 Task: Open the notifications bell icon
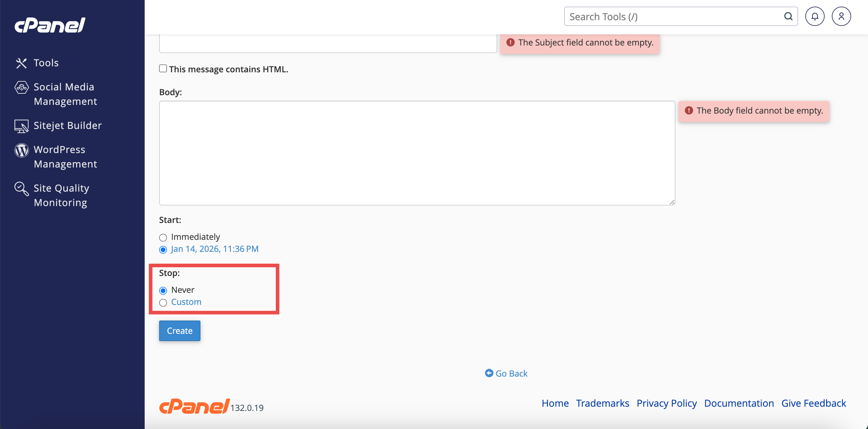(814, 17)
